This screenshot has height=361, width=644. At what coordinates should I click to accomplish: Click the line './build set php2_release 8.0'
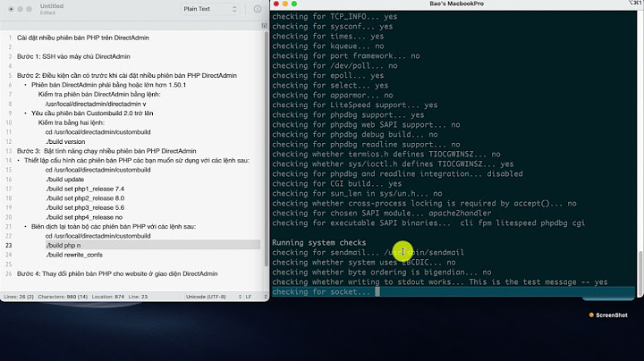(85, 198)
